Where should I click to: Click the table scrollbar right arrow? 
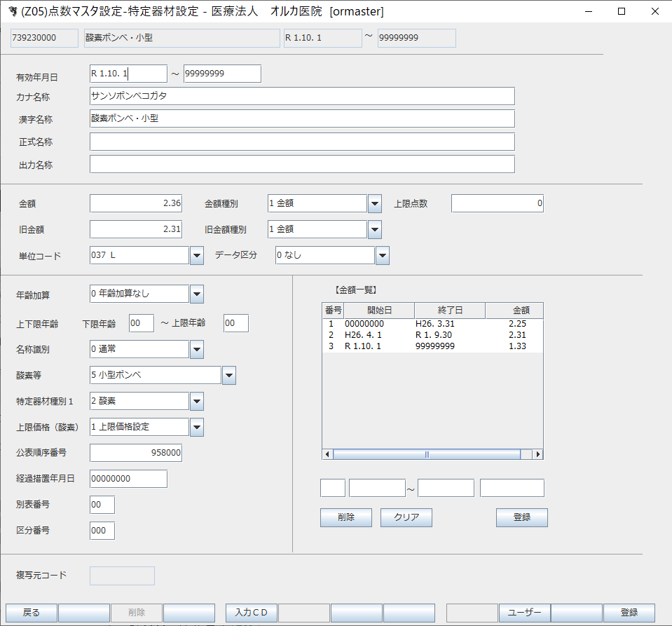coord(538,454)
